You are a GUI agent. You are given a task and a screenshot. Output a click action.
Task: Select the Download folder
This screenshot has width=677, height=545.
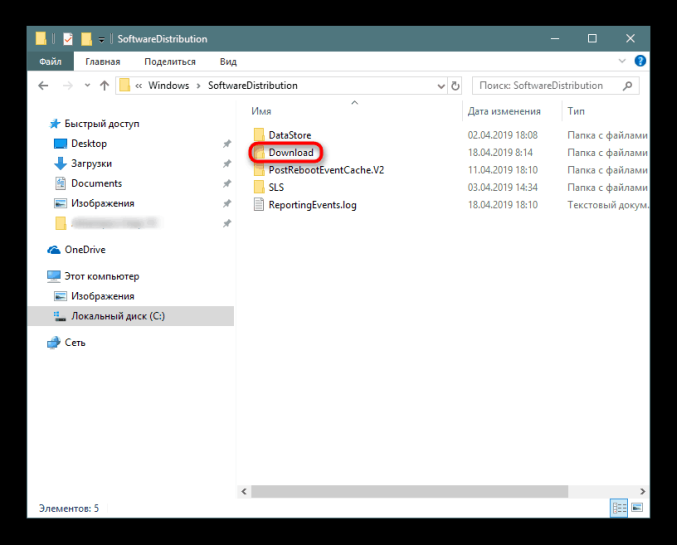pos(291,152)
